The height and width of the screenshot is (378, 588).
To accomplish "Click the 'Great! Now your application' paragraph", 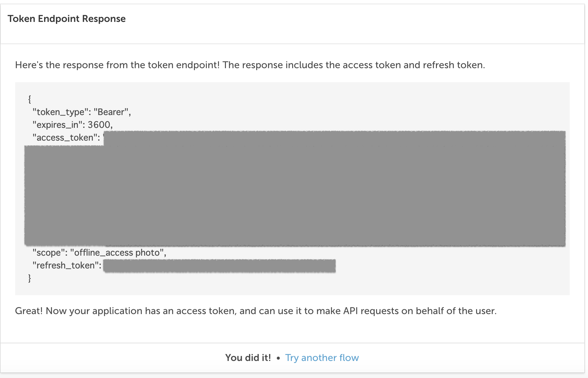I will 256,311.
